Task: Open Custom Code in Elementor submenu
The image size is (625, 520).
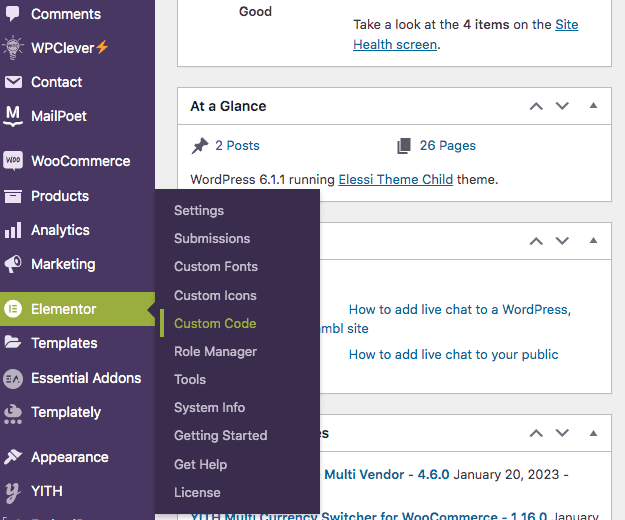Action: pyautogui.click(x=215, y=324)
